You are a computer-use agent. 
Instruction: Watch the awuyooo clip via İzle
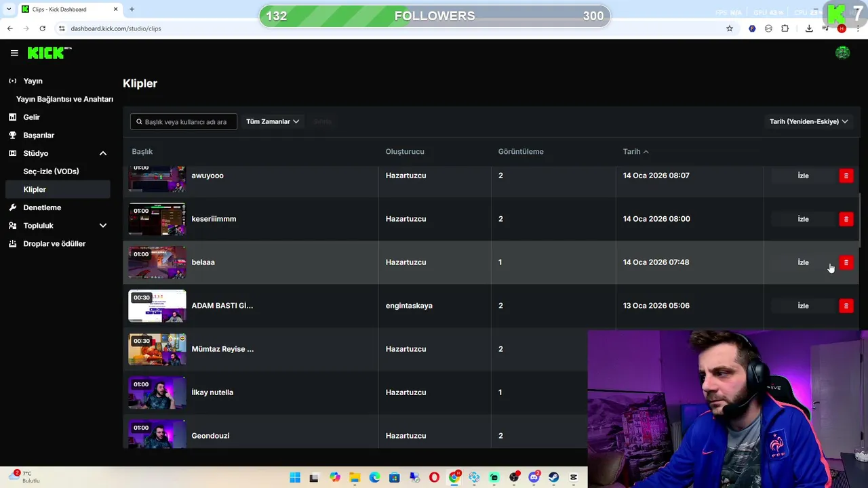click(803, 176)
